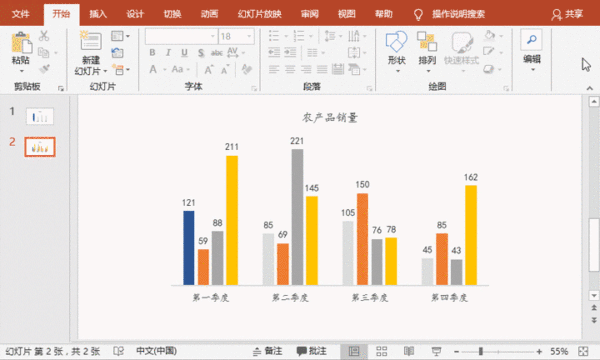Click the Find magnifier editing icon
This screenshot has width=600, height=360.
click(532, 40)
